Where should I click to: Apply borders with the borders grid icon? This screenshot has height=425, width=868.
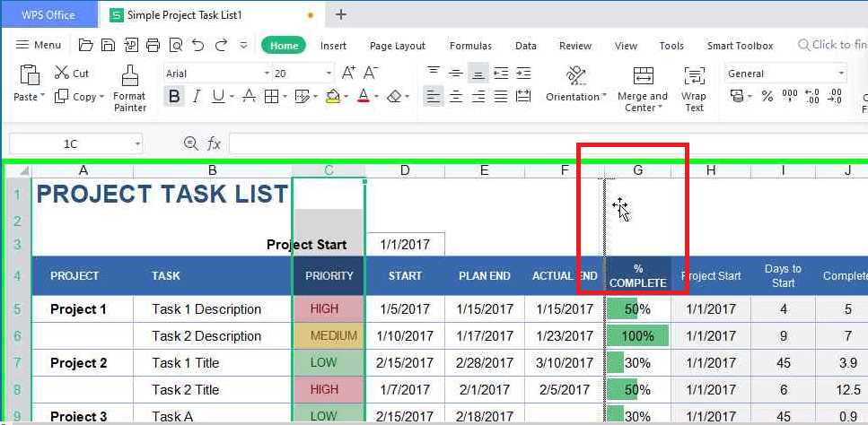coord(271,97)
